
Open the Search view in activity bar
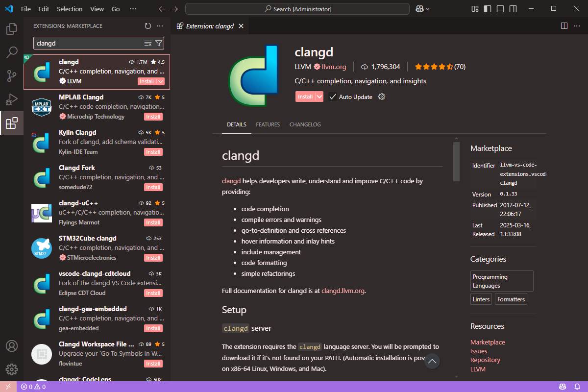click(11, 52)
